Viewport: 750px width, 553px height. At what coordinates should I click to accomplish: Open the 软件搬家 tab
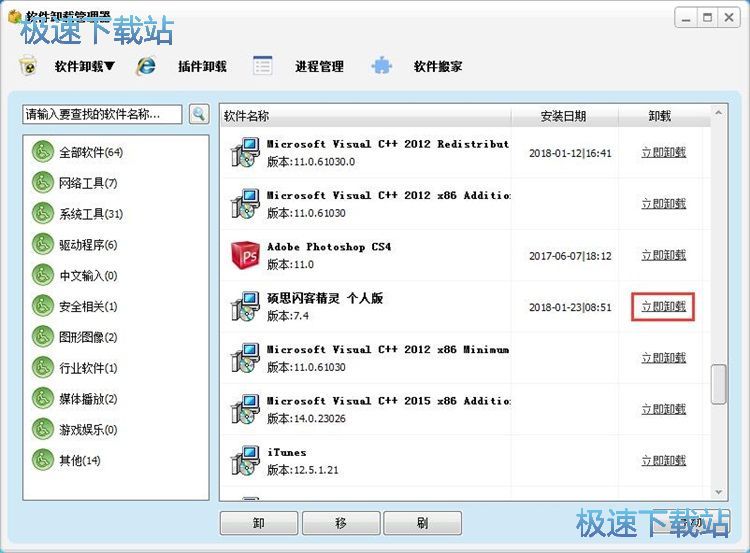[x=438, y=66]
